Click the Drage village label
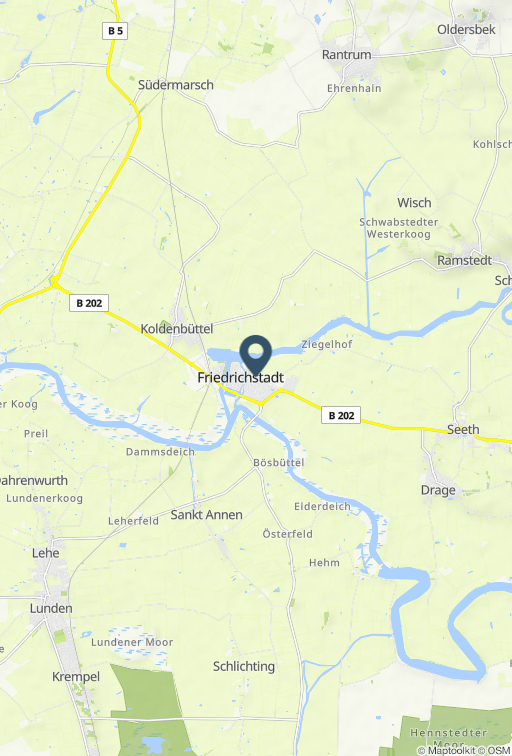 438,490
